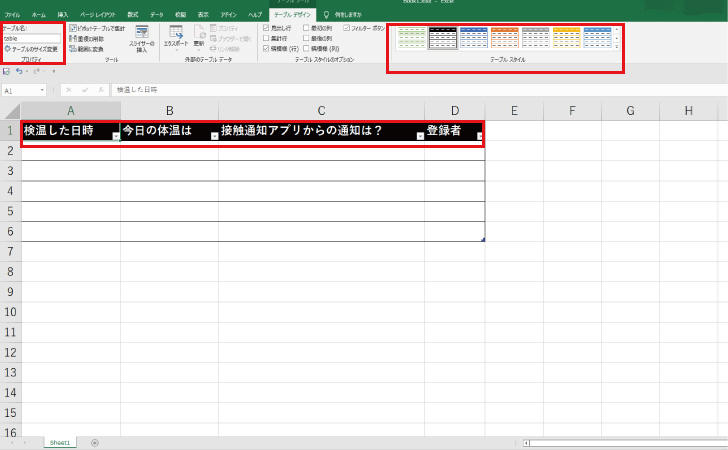Toggle フィルター ボタン (Filter Button) checkbox
Image resolution: width=728 pixels, height=450 pixels.
coord(346,28)
